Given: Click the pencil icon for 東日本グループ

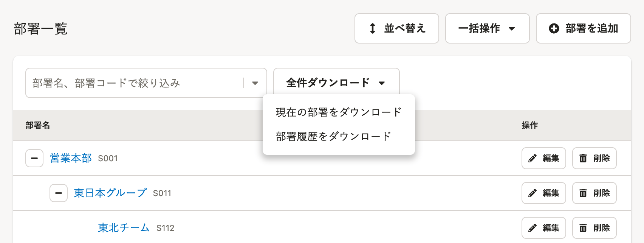Looking at the screenshot, I should pyautogui.click(x=533, y=193).
